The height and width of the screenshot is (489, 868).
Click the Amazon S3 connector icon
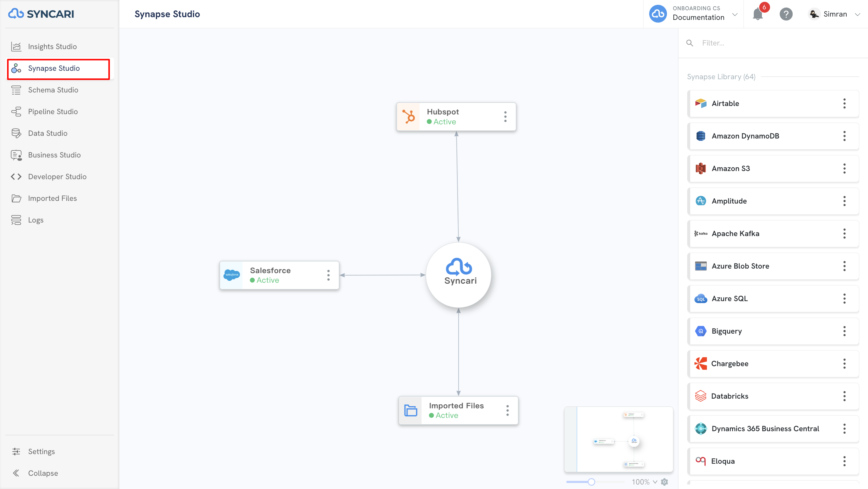(x=700, y=168)
